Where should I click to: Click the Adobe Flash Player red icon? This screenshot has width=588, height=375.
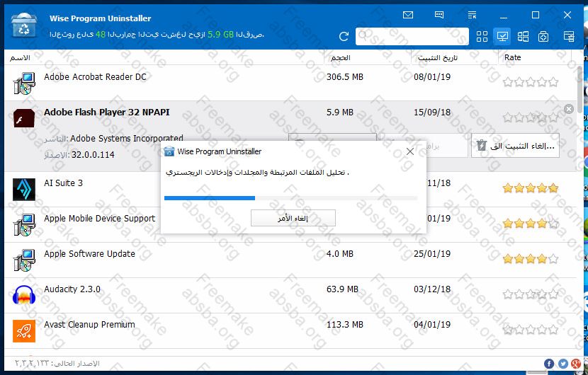(24, 118)
